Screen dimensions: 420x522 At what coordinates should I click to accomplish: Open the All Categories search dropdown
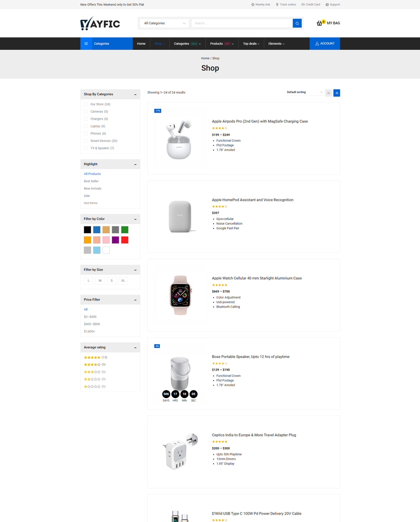pyautogui.click(x=164, y=23)
